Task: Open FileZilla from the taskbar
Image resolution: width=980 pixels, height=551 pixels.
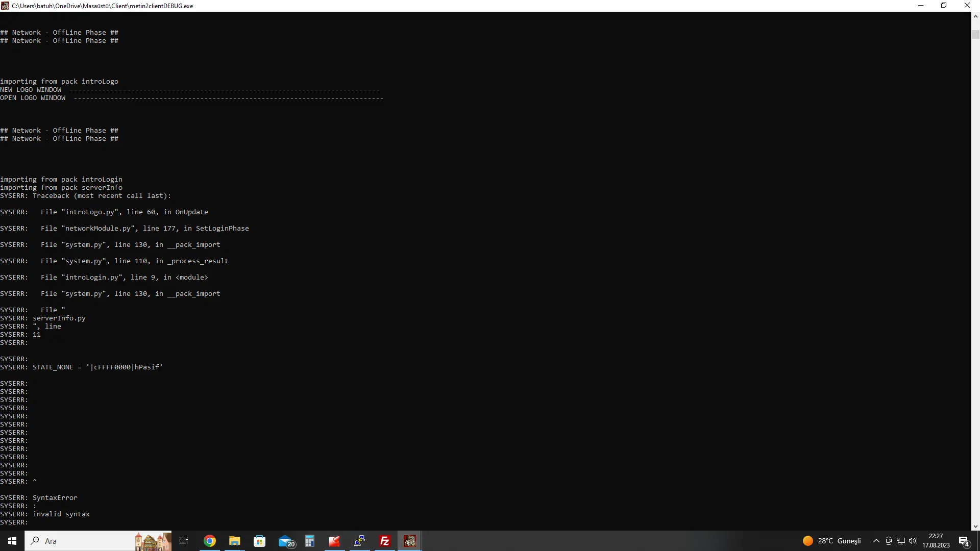Action: (385, 541)
